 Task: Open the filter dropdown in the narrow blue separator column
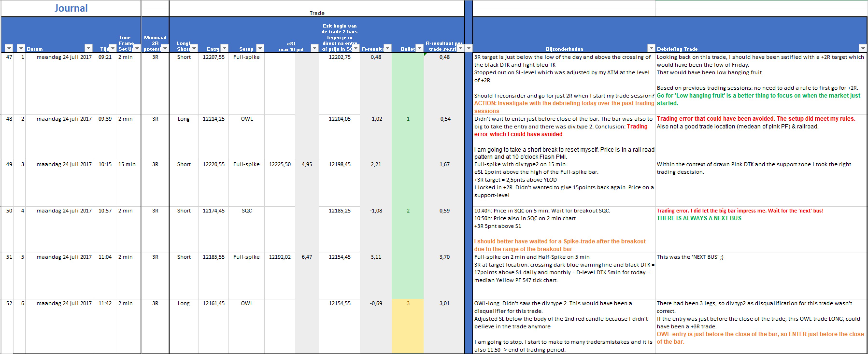tap(469, 48)
